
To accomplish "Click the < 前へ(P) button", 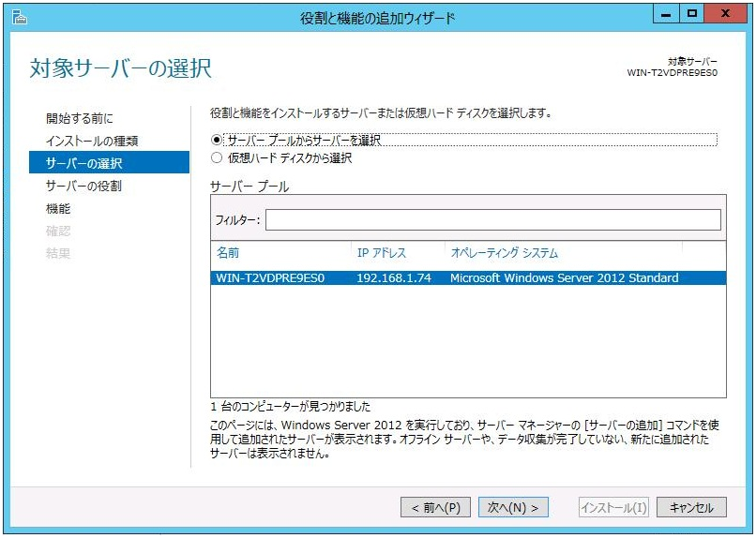I will click(x=435, y=507).
